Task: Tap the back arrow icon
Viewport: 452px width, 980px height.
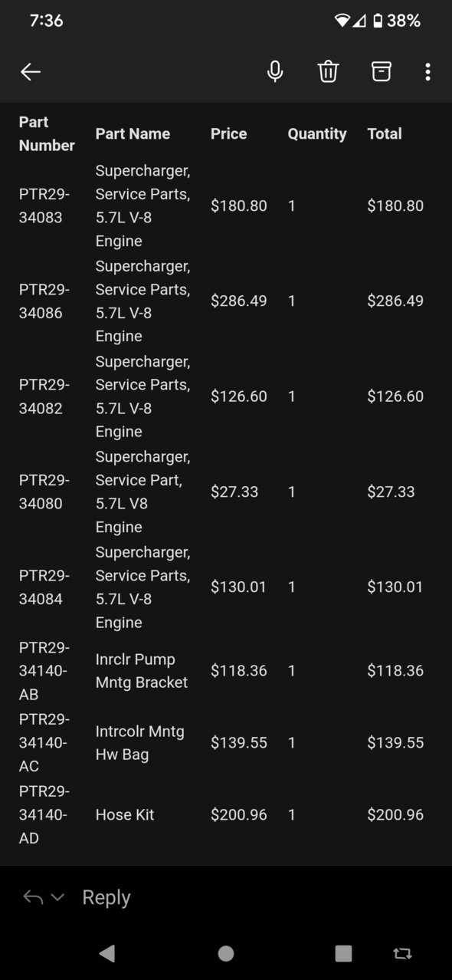Action: [31, 72]
